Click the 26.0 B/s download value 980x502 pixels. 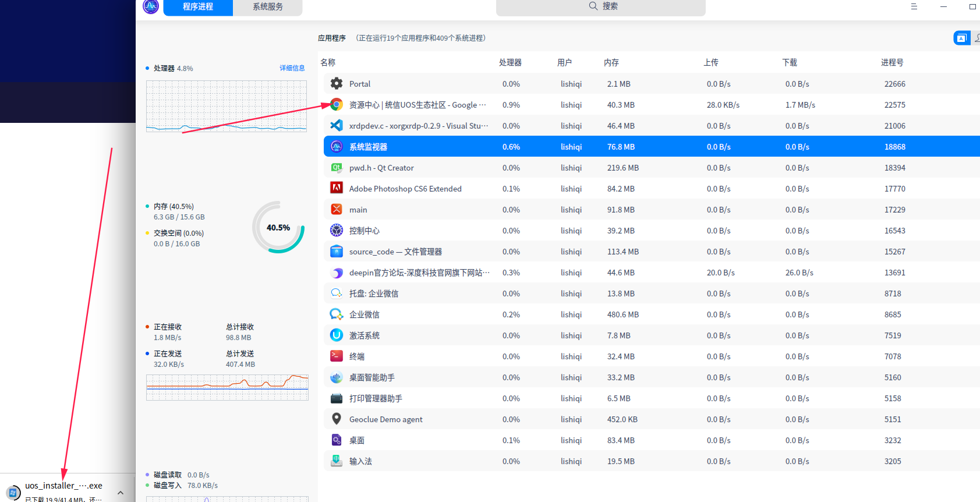click(799, 273)
